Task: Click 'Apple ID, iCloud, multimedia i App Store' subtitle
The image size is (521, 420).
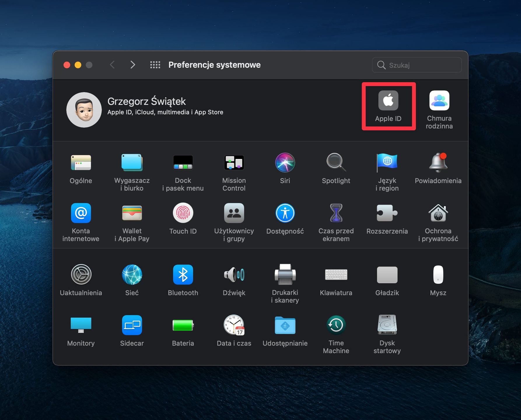Action: click(165, 112)
